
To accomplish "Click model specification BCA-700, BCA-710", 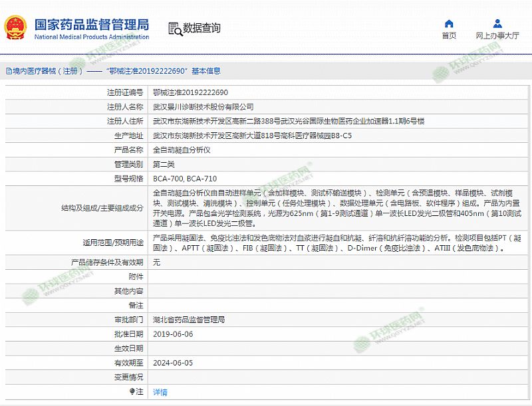I will tap(184, 179).
